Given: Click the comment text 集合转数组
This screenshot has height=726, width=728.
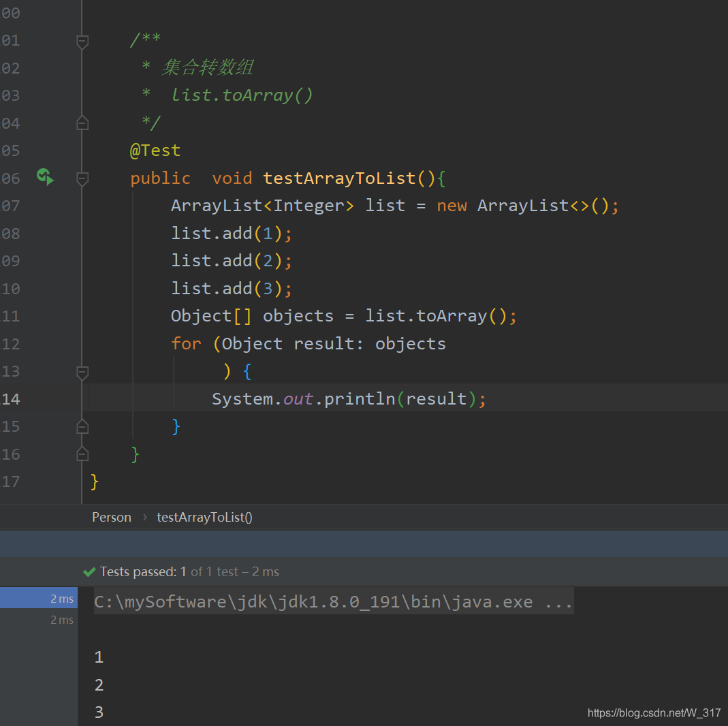Looking at the screenshot, I should tap(207, 67).
